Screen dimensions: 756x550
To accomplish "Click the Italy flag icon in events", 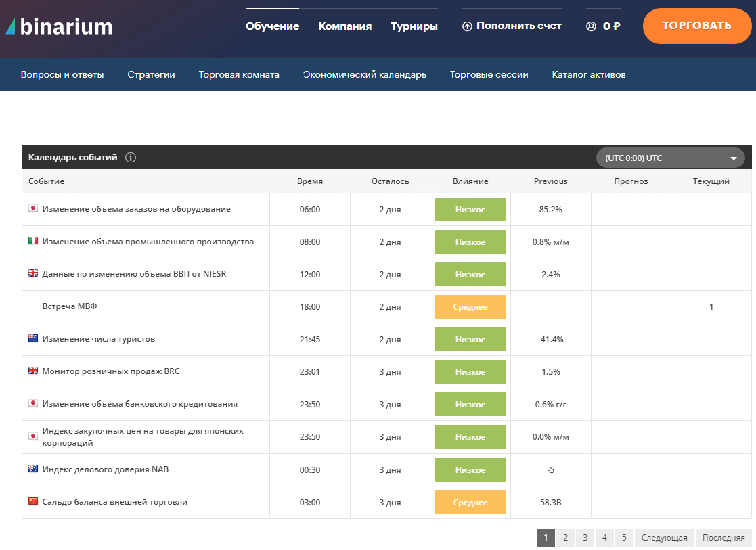I will [33, 242].
